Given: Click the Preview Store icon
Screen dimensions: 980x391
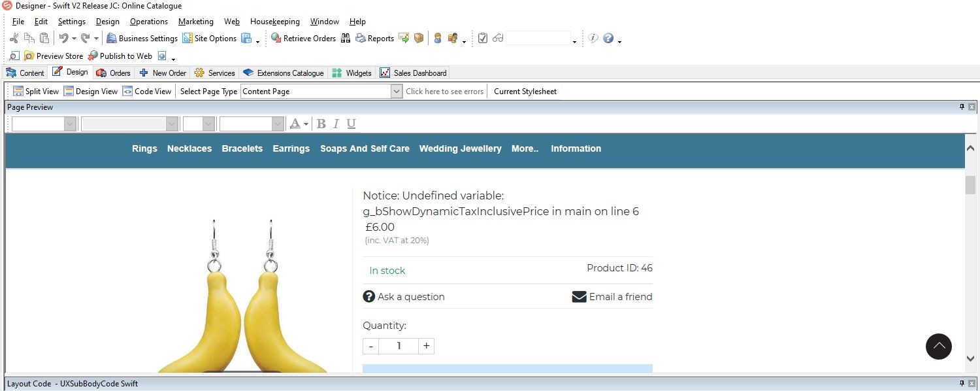Looking at the screenshot, I should [29, 56].
